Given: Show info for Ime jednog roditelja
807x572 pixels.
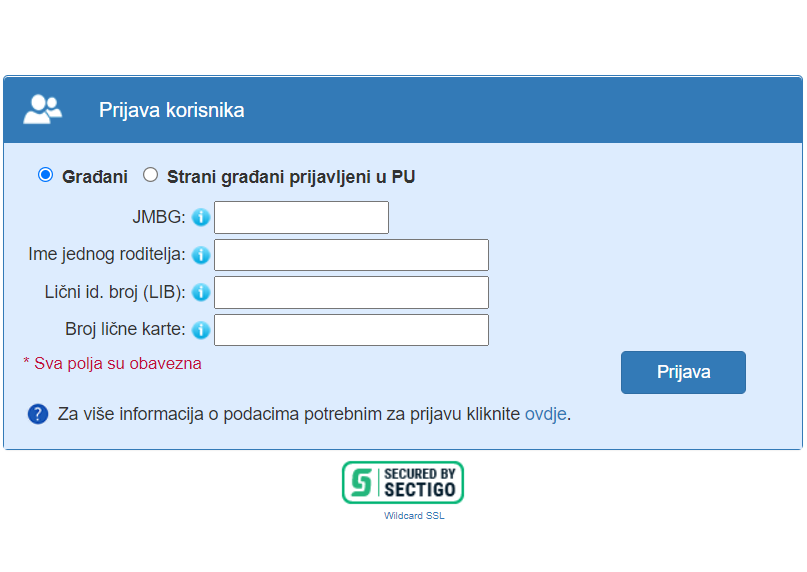Looking at the screenshot, I should [200, 255].
